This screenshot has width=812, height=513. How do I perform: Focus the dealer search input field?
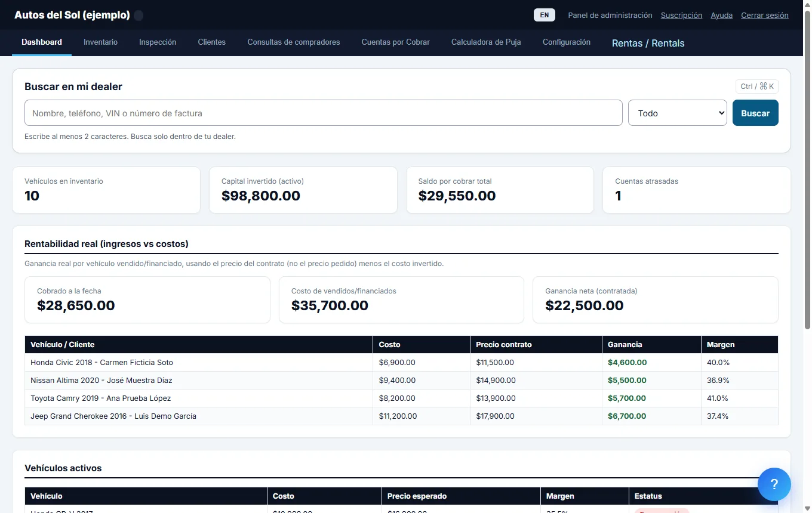(x=324, y=113)
